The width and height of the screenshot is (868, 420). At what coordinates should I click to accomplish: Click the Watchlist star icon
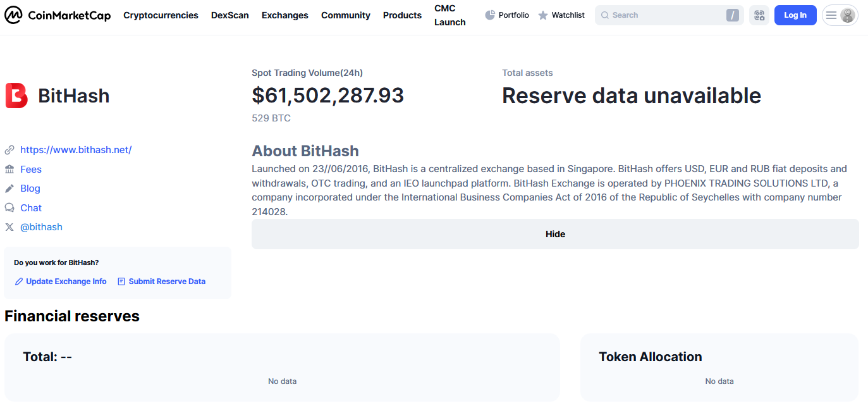(x=543, y=15)
